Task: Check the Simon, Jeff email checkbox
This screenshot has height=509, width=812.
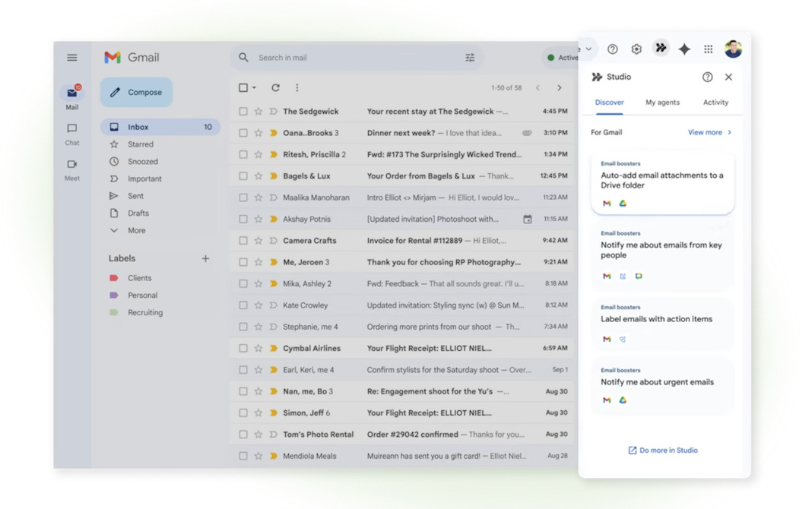Action: click(243, 413)
